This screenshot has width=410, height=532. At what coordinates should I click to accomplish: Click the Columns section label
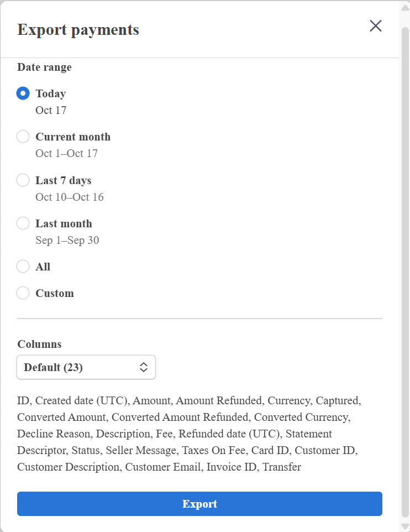click(39, 344)
